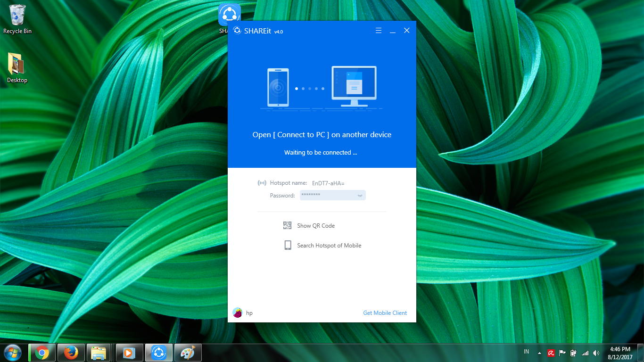Open the volume control in tray
The width and height of the screenshot is (644, 362).
[596, 353]
